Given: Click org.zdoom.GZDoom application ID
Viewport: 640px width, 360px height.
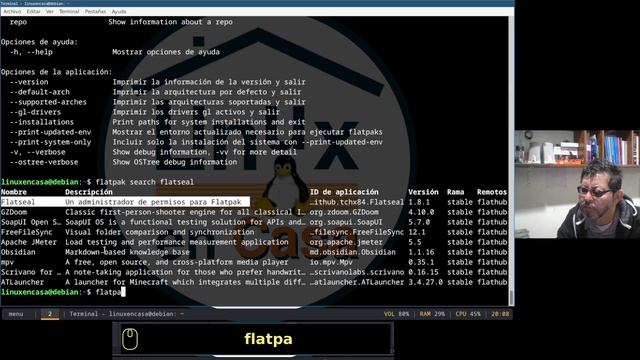Looking at the screenshot, I should pyautogui.click(x=344, y=212).
